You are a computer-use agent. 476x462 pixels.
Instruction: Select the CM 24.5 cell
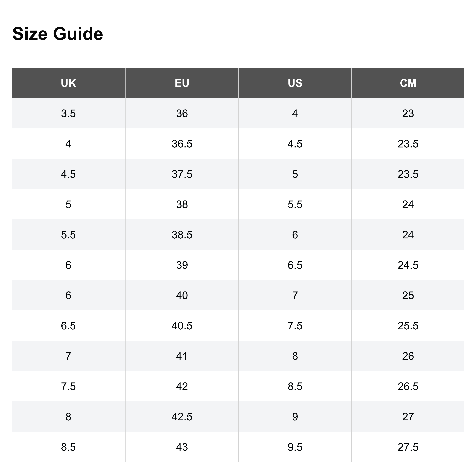(x=408, y=265)
